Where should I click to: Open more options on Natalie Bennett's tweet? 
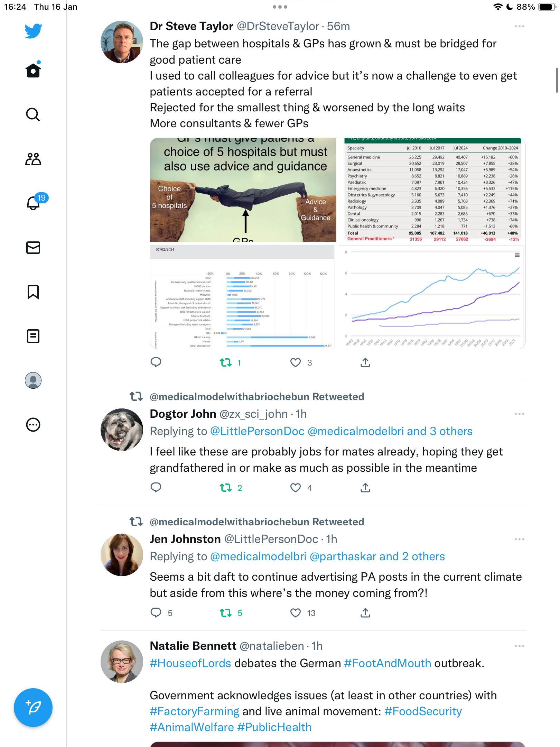tap(519, 646)
